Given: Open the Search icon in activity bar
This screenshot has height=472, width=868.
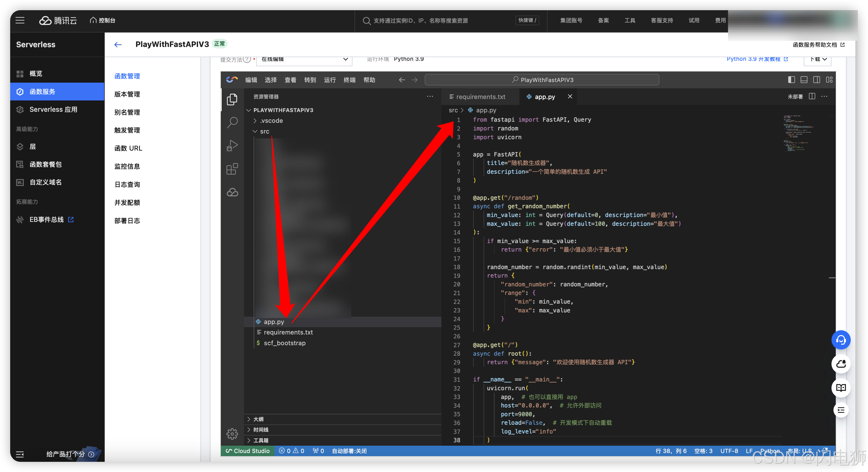Looking at the screenshot, I should (x=232, y=122).
